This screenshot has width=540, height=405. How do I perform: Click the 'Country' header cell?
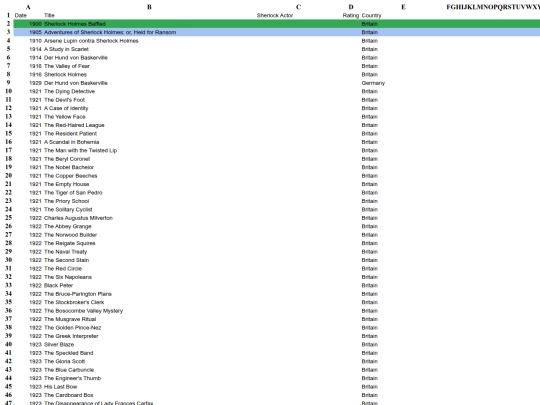coord(371,15)
